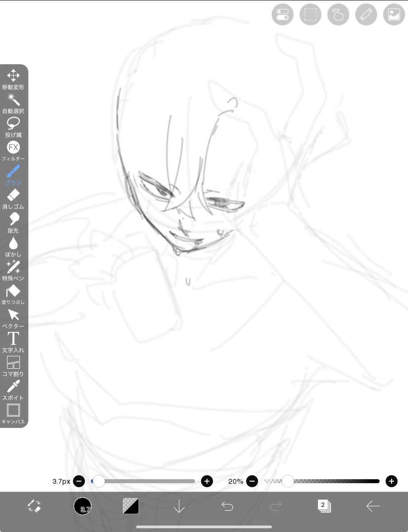This screenshot has height=532, width=408.
Task: Open brush settings showing size 3.7
Action: point(83,506)
